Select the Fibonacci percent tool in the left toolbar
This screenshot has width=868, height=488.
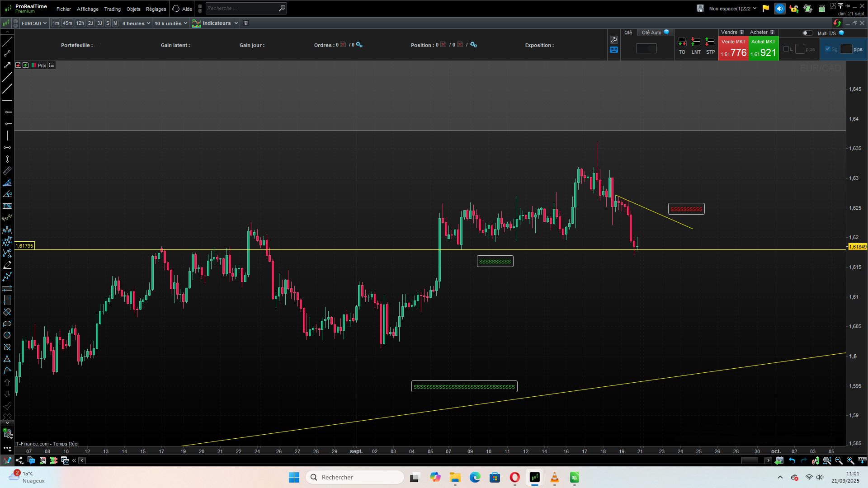(7, 206)
